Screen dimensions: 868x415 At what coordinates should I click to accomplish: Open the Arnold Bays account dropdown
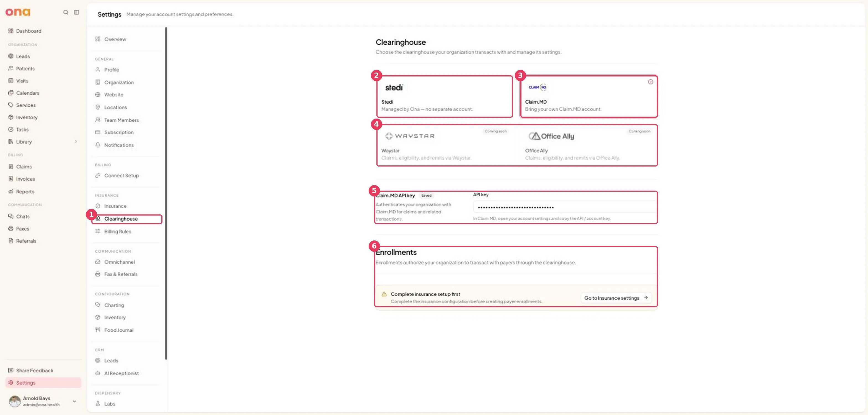tap(74, 401)
